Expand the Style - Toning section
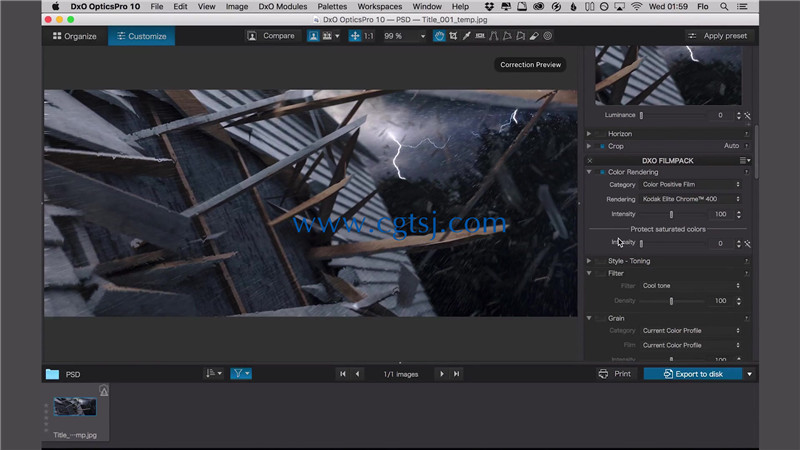 pos(589,261)
